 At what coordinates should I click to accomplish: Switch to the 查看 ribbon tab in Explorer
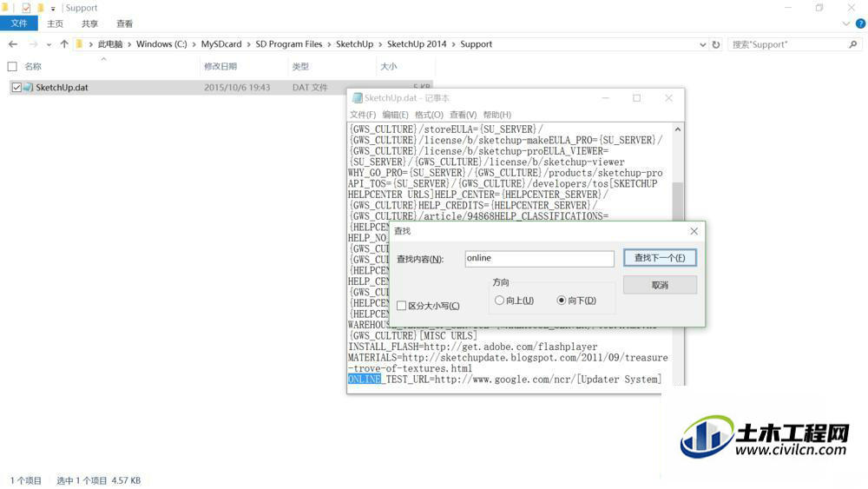(x=124, y=23)
